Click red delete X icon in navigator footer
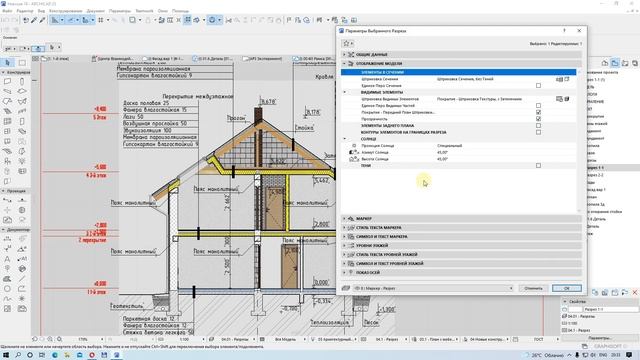The image size is (640, 360). coord(635,292)
